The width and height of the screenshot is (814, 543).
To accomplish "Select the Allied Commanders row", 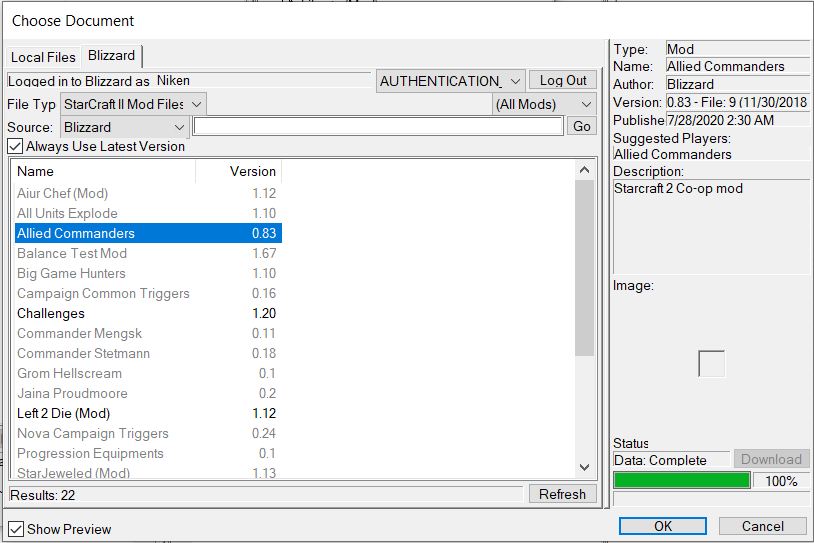I will (x=148, y=233).
